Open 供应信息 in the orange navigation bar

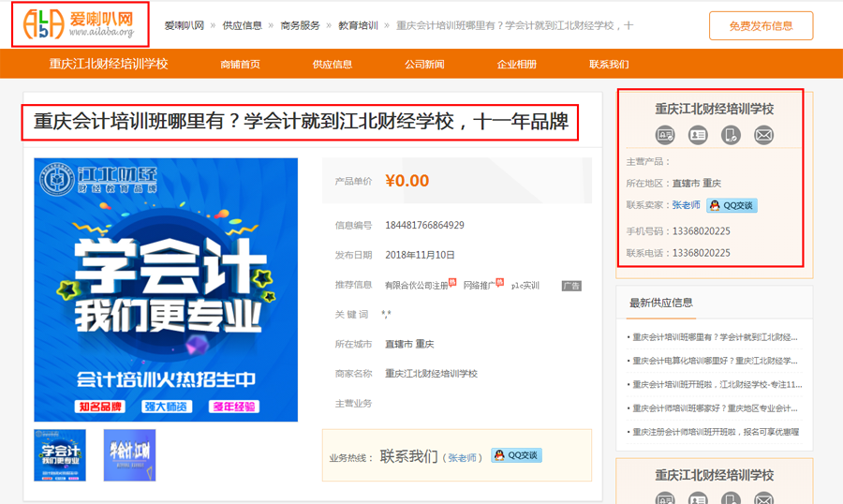(x=333, y=64)
